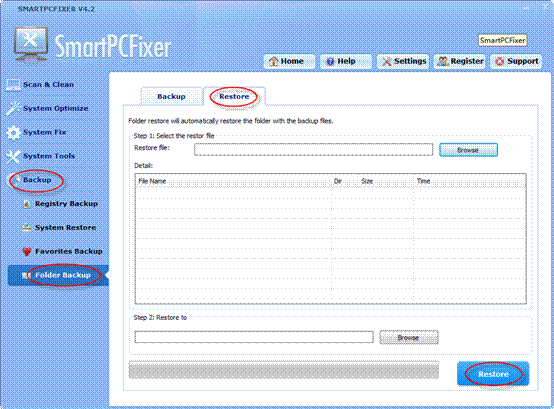Go to Home page button
The height and width of the screenshot is (409, 554).
(x=289, y=61)
